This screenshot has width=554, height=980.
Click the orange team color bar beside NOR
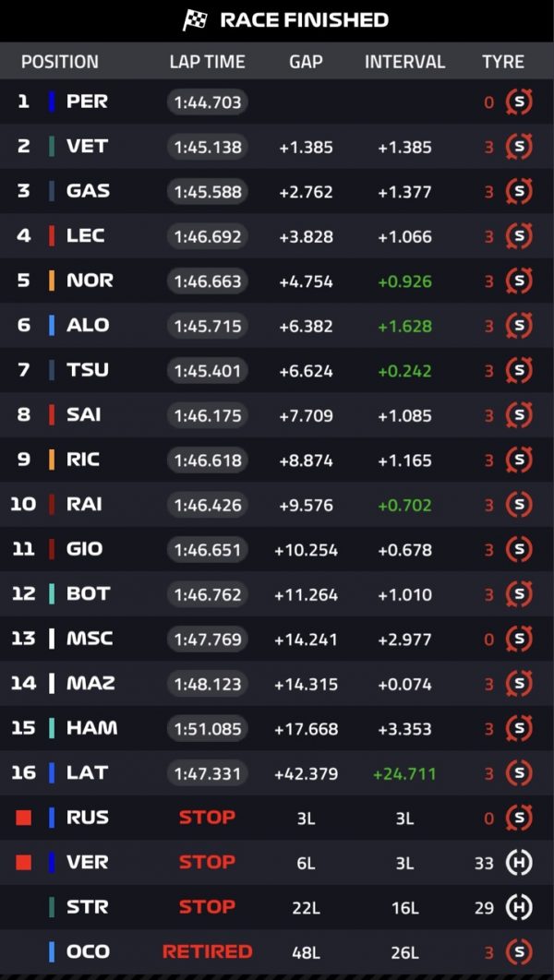[52, 281]
